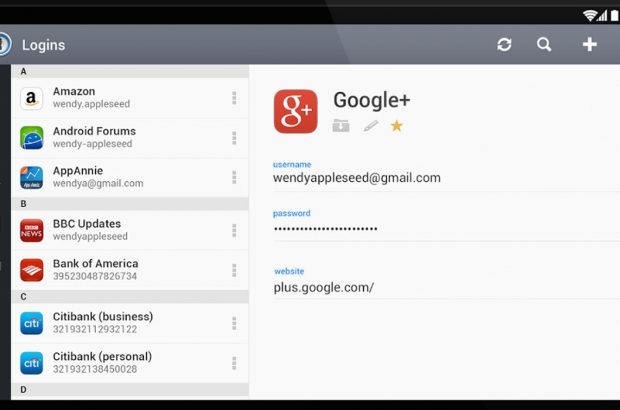
Task: Open overflow menu for BBC Updates
Action: [234, 231]
